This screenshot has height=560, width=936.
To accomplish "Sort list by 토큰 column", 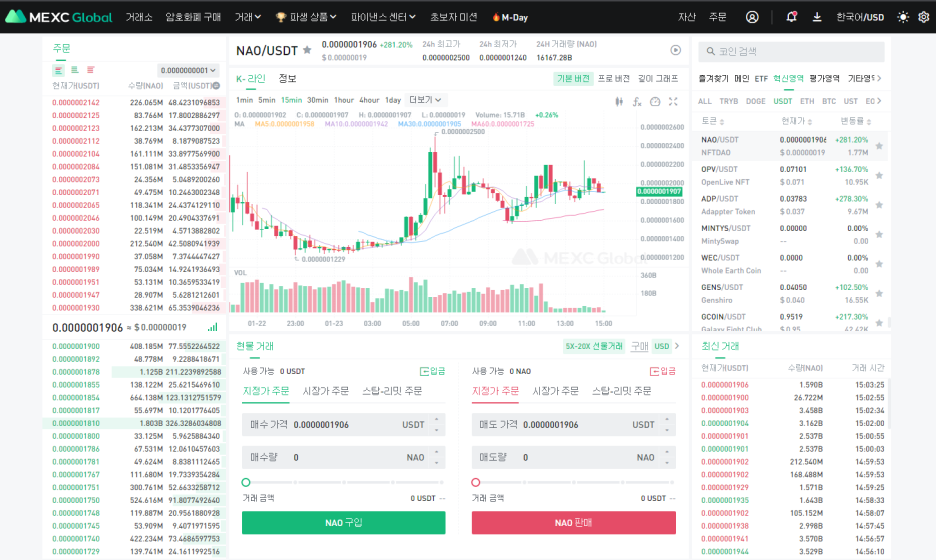I will coord(713,121).
